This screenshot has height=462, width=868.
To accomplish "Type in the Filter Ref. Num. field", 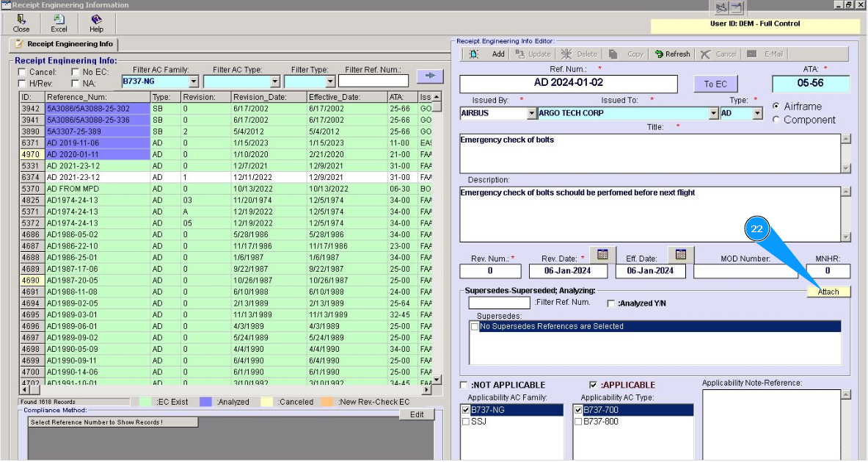I will 373,82.
